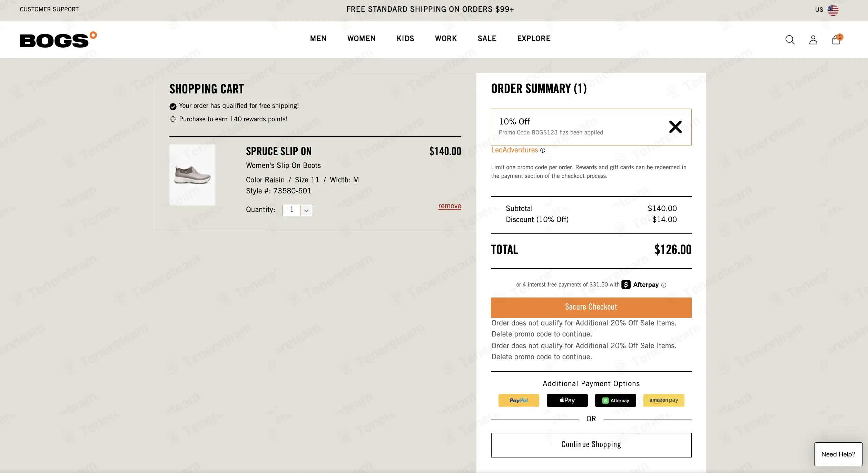Click the ORDER SUMMARY (1) heading

(539, 89)
